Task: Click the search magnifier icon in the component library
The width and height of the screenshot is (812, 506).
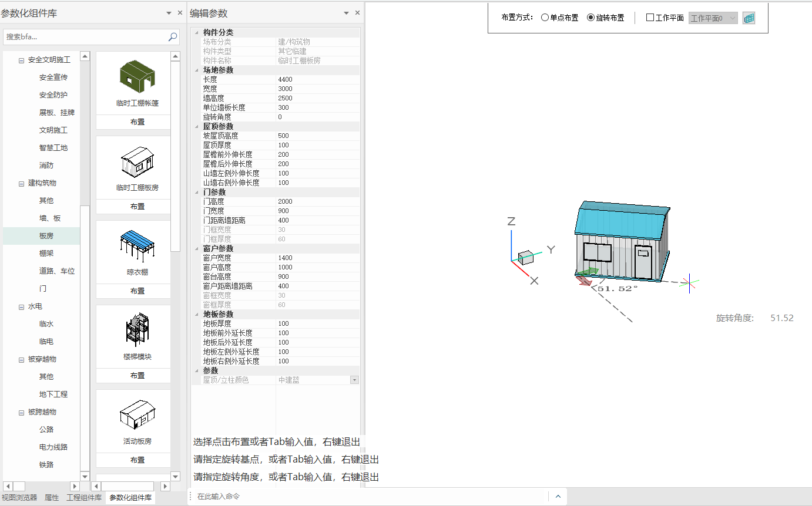Action: 173,37
